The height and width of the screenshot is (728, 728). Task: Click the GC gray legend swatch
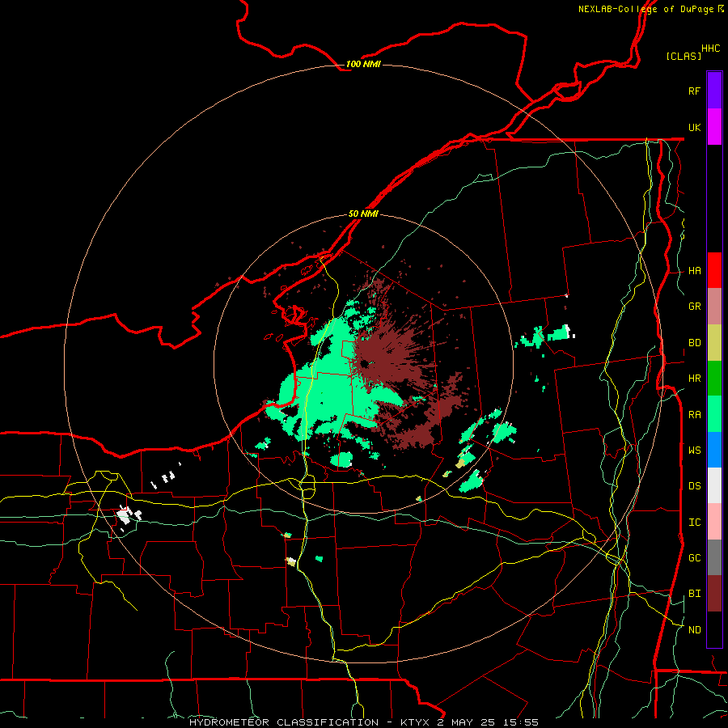pyautogui.click(x=714, y=557)
